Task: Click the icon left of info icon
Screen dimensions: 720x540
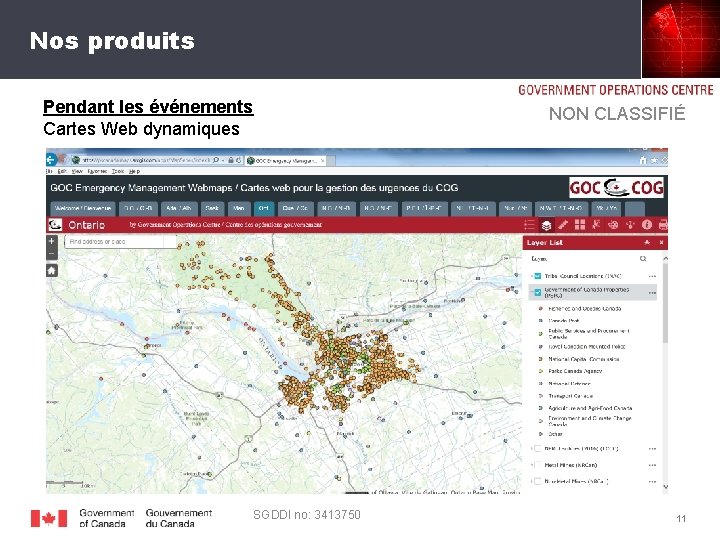Action: (x=630, y=225)
